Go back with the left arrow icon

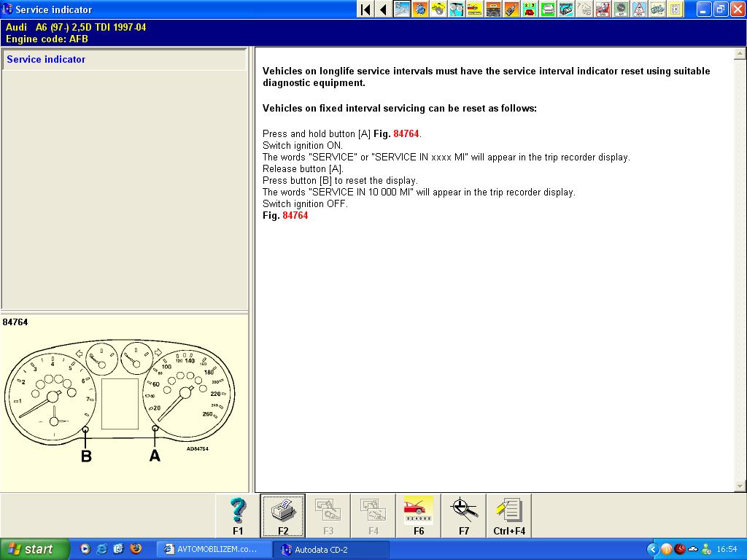384,9
